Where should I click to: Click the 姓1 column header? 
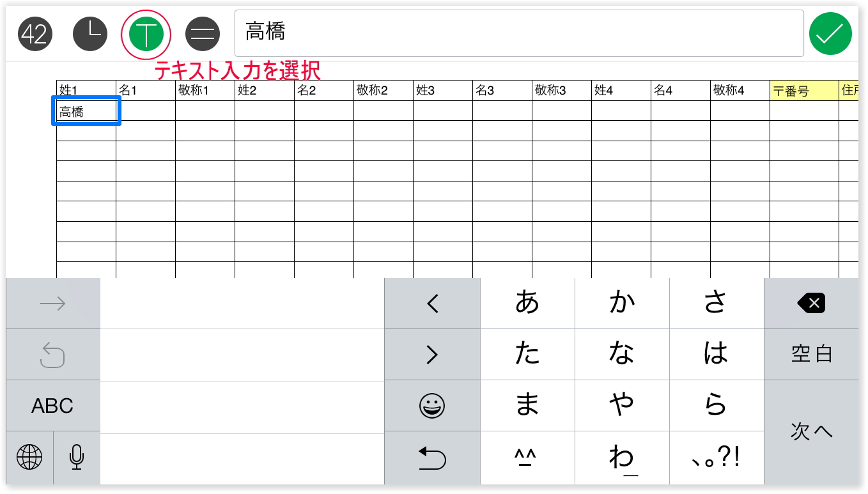tap(86, 91)
